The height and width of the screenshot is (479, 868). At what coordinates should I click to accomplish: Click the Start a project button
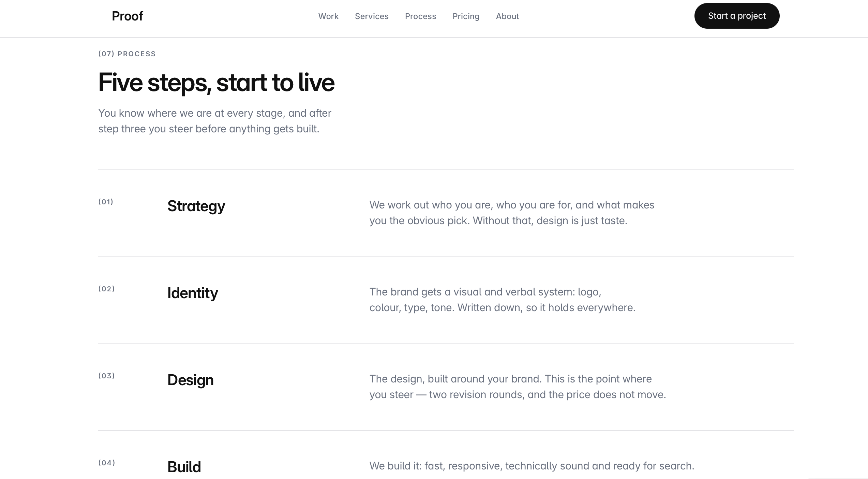(x=737, y=16)
